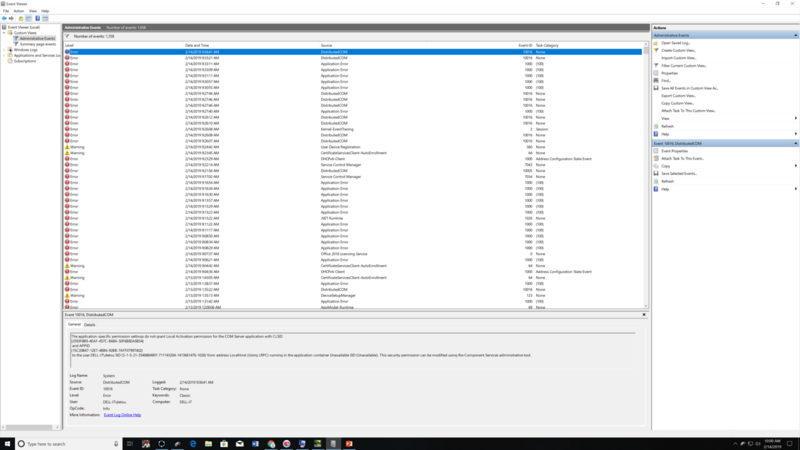Collapse the Administrative Events actions section
Screen dimensions: 800x450
(795, 35)
